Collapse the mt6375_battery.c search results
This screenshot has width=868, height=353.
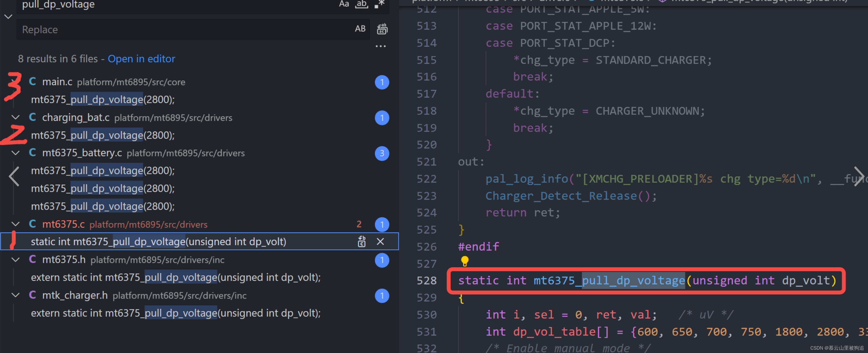coord(15,153)
